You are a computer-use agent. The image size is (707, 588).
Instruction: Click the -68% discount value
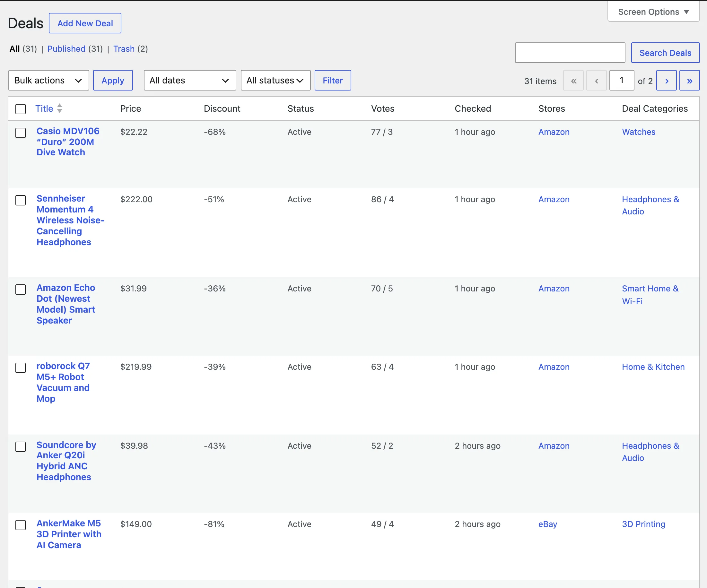(214, 132)
